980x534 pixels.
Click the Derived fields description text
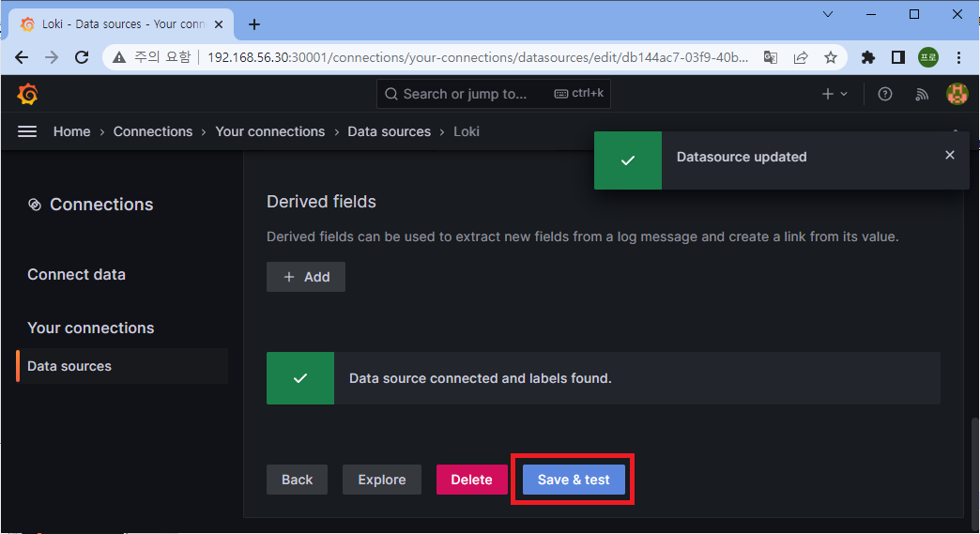click(583, 236)
